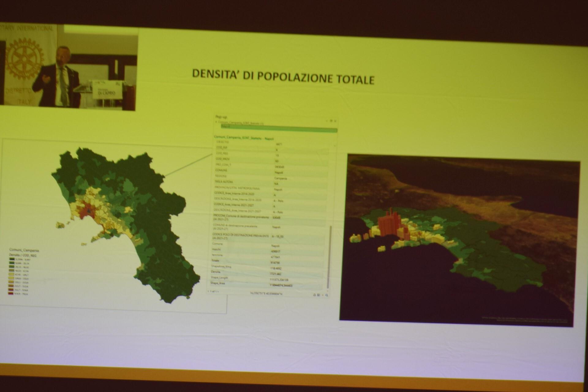Click the zoom-to magnifier icon in pop-up footer
588x392 pixels.
tap(327, 295)
